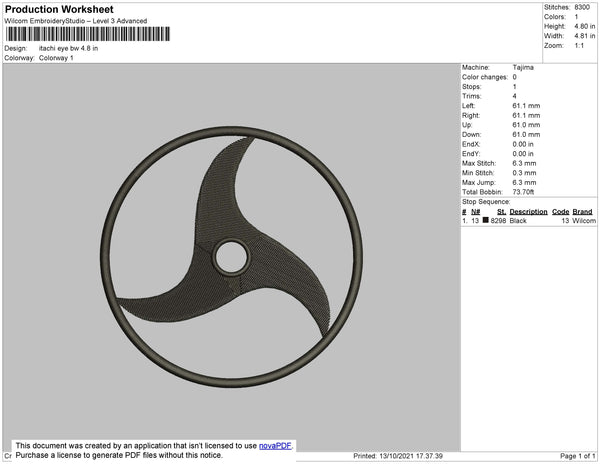Select the Stitches value 8300

pyautogui.click(x=582, y=7)
